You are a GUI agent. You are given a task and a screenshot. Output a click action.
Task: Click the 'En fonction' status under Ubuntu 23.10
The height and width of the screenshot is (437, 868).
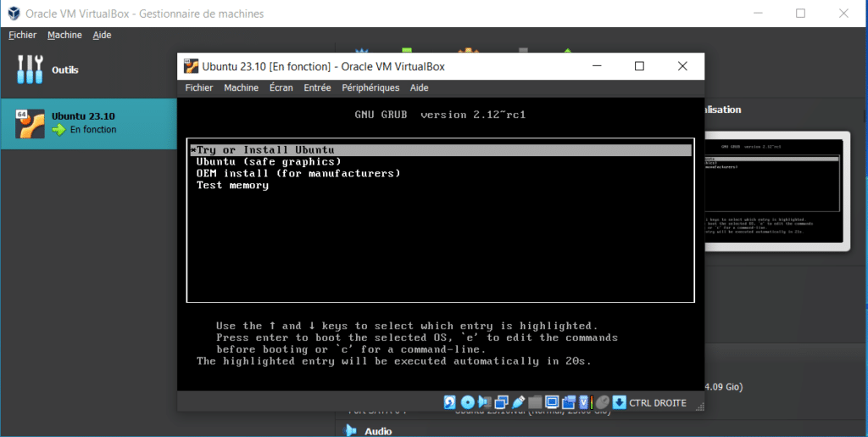click(x=93, y=130)
